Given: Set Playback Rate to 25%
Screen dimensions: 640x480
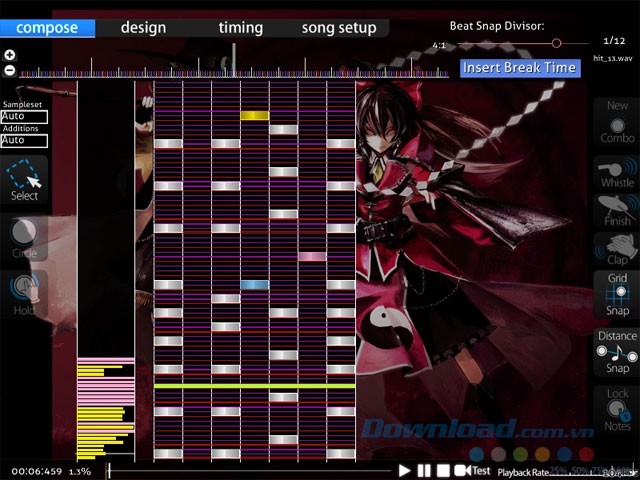Looking at the screenshot, I should pos(559,472).
